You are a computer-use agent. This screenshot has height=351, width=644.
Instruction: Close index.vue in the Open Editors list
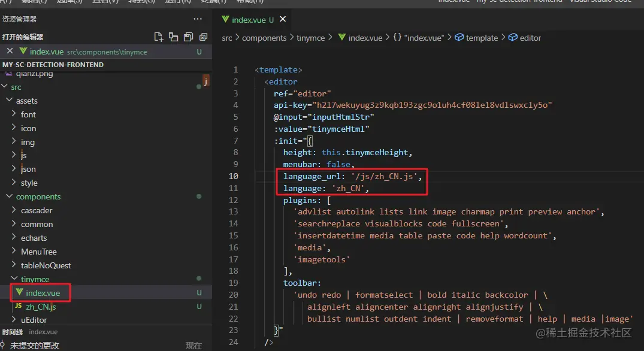tap(10, 51)
